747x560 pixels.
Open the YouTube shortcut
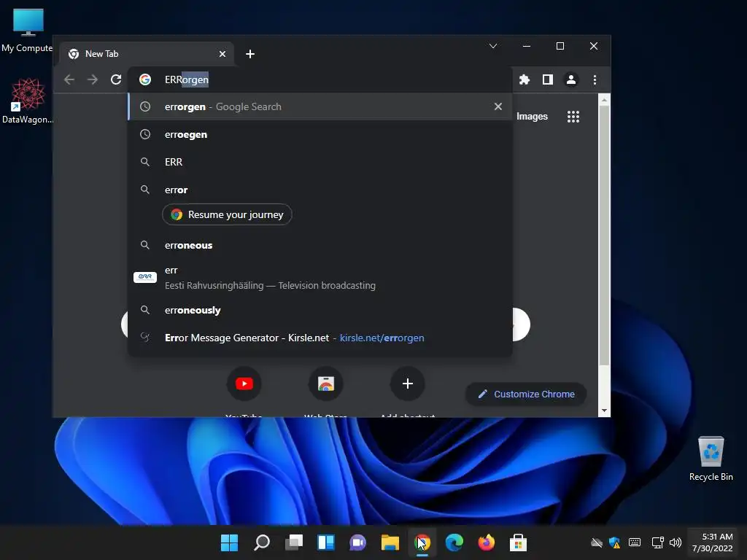(x=244, y=384)
